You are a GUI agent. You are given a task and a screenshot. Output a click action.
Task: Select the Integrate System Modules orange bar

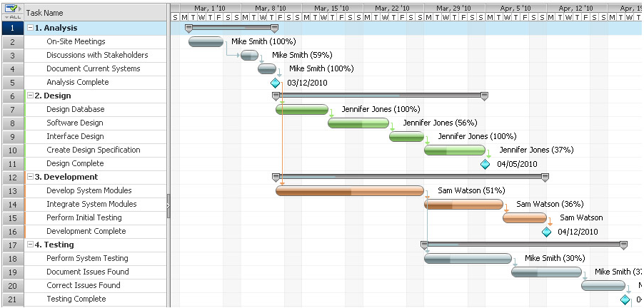click(463, 204)
